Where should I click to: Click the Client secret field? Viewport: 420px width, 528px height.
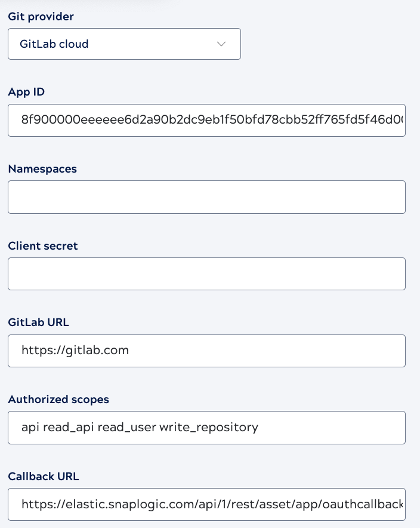[x=206, y=274]
